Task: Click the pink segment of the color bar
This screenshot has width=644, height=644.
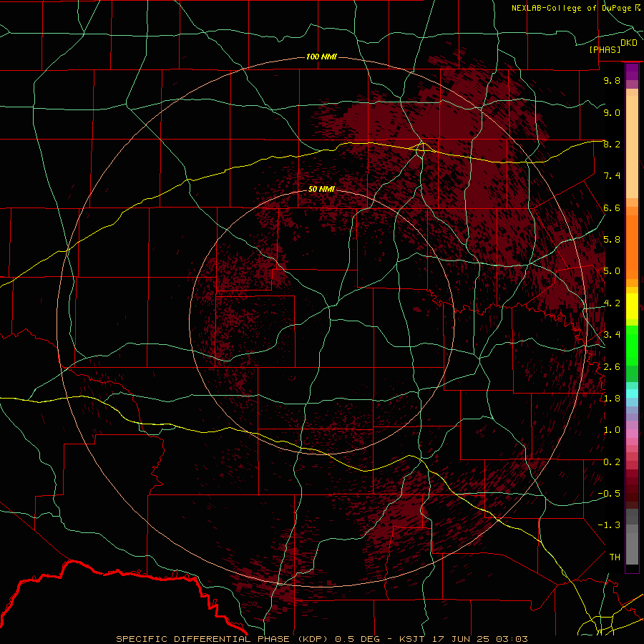Action: [632, 434]
